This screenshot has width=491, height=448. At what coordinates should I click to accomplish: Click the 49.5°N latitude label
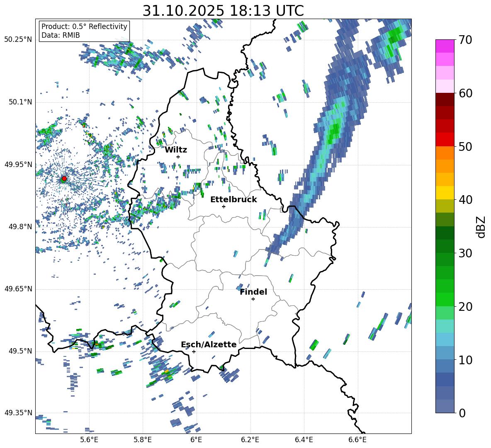pos(20,351)
